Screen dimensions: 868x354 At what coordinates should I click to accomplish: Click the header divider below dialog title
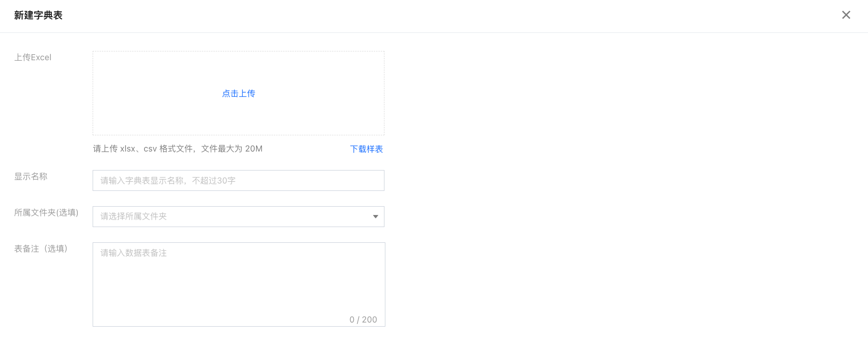[x=434, y=32]
